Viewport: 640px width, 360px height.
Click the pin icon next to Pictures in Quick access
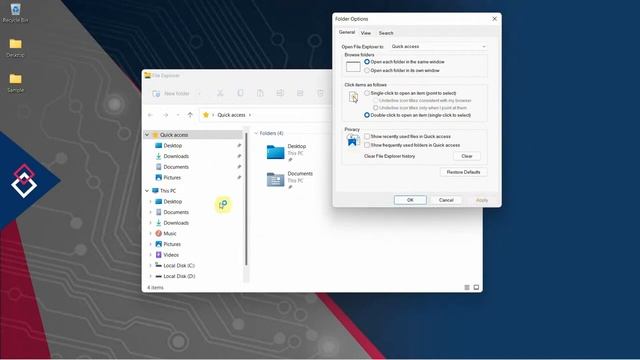pos(239,178)
